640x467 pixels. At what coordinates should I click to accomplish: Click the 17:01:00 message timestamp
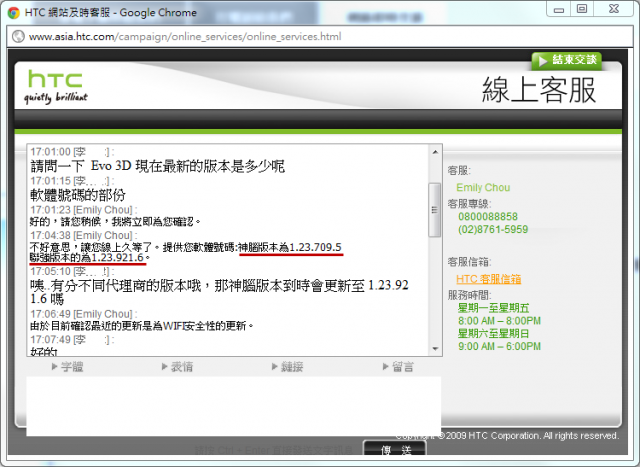pos(51,152)
